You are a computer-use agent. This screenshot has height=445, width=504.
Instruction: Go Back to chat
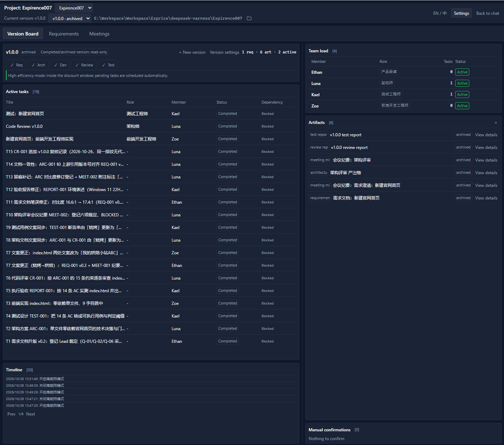tap(488, 13)
